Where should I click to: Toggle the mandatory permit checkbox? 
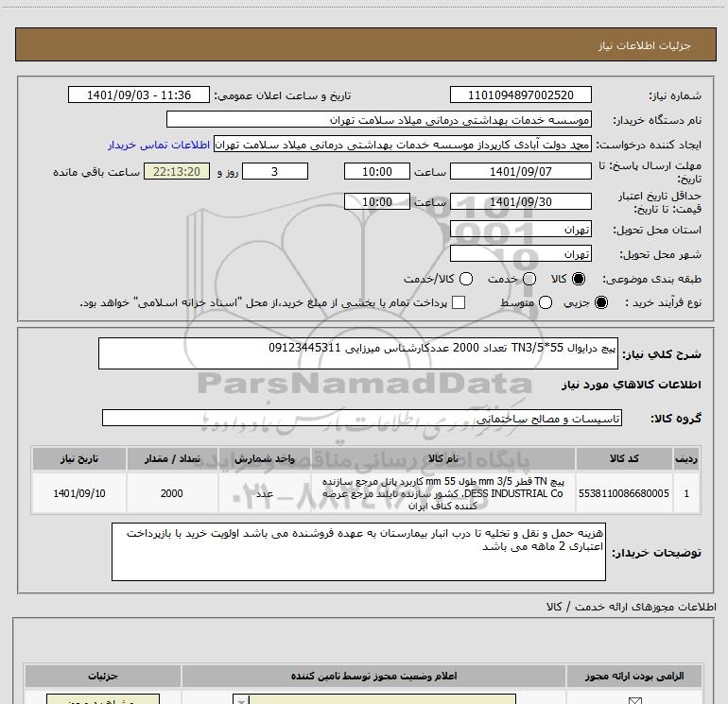[634, 700]
